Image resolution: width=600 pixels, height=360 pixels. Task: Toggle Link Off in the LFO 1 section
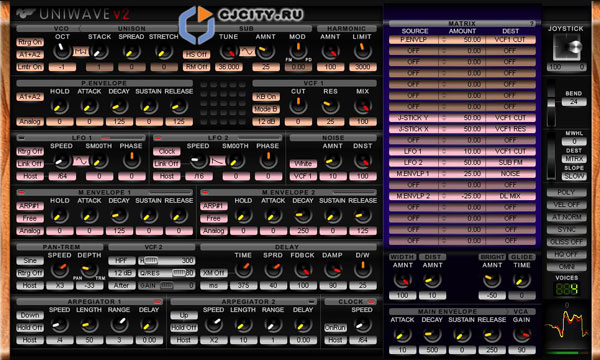30,164
